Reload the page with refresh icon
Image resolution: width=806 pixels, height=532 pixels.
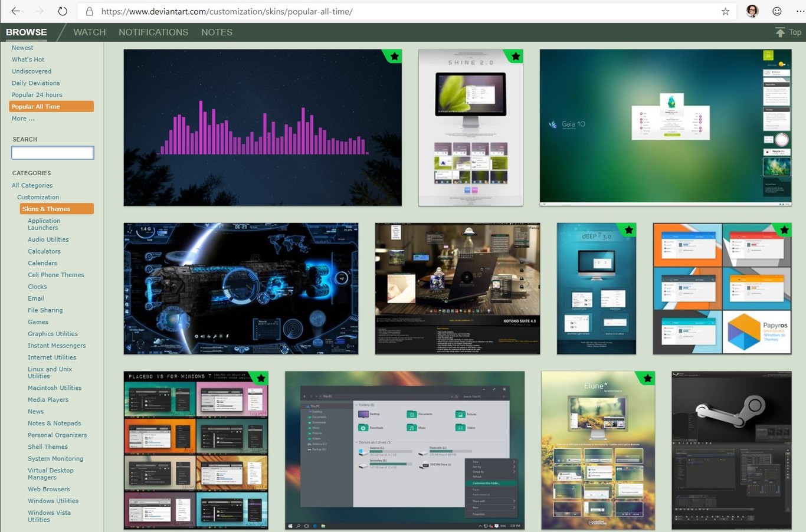(63, 11)
